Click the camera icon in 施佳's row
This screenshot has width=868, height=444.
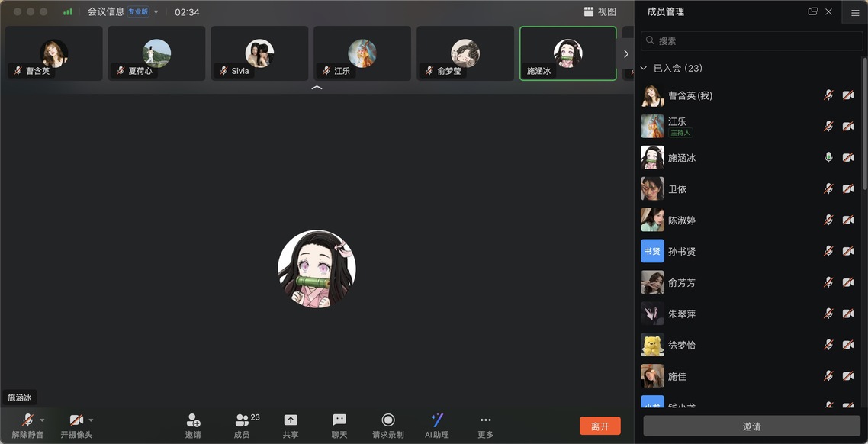(x=848, y=376)
